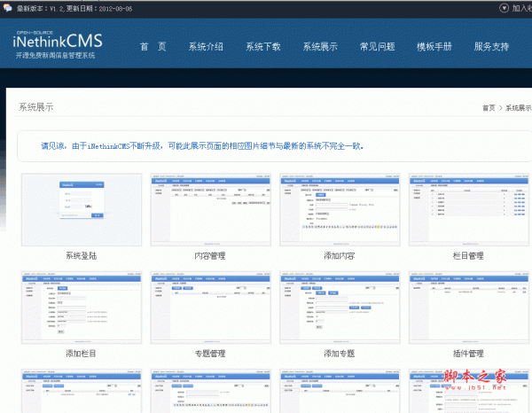This screenshot has width=532, height=413.
Task: Open the 首页 menu item
Action: [153, 46]
